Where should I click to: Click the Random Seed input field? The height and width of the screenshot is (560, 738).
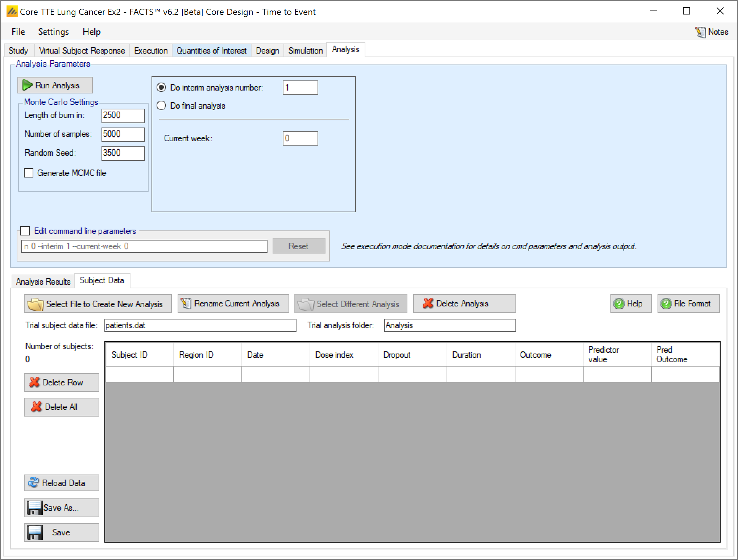[123, 153]
